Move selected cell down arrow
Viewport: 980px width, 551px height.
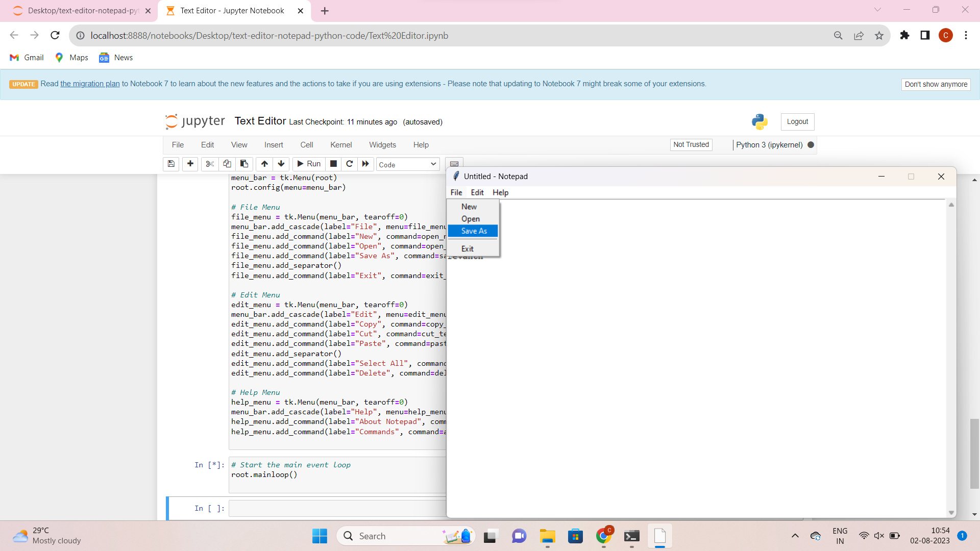point(281,164)
